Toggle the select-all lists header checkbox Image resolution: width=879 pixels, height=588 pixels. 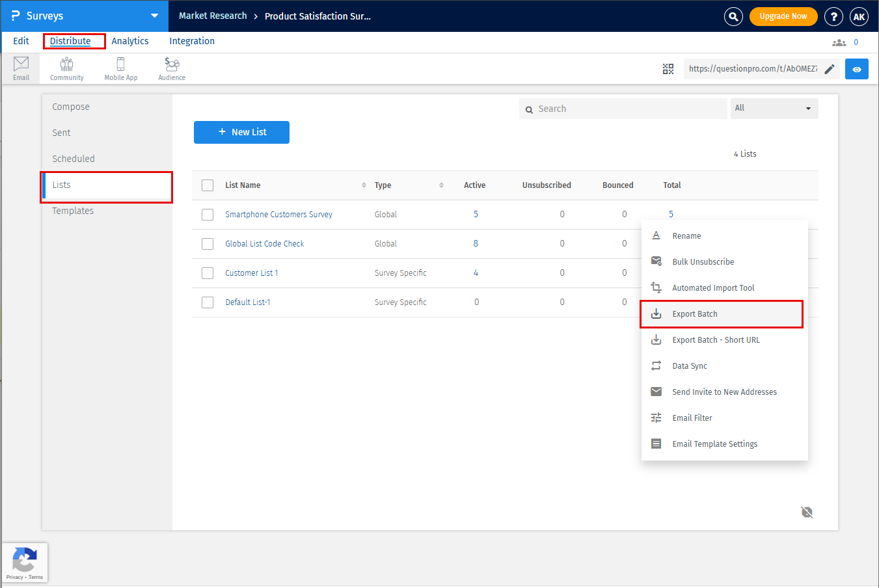[208, 185]
